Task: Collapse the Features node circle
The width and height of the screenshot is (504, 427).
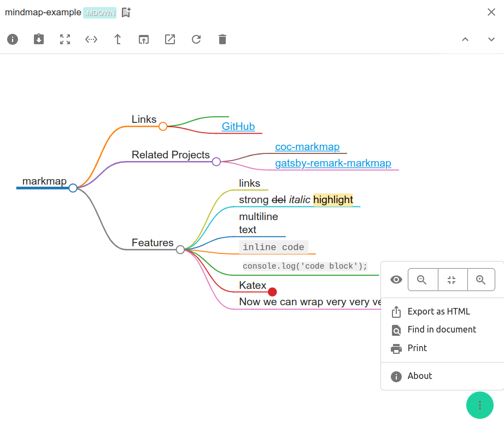Action: pyautogui.click(x=180, y=250)
